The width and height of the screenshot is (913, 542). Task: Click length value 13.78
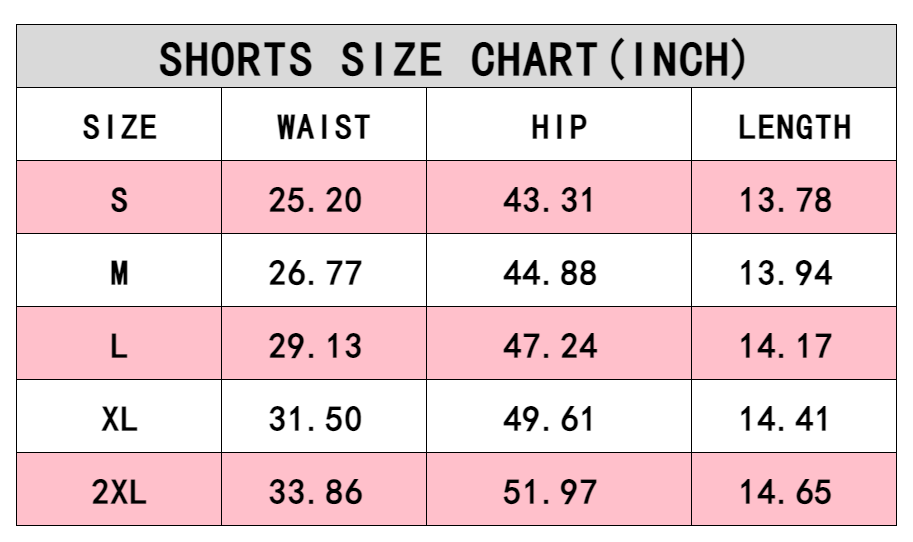click(785, 200)
